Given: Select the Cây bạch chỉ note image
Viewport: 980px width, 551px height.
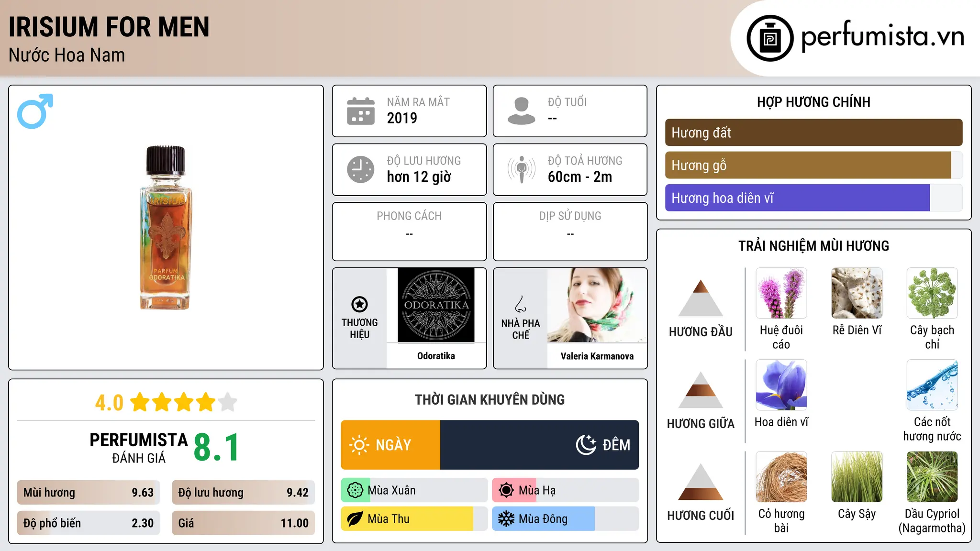Looking at the screenshot, I should 932,293.
